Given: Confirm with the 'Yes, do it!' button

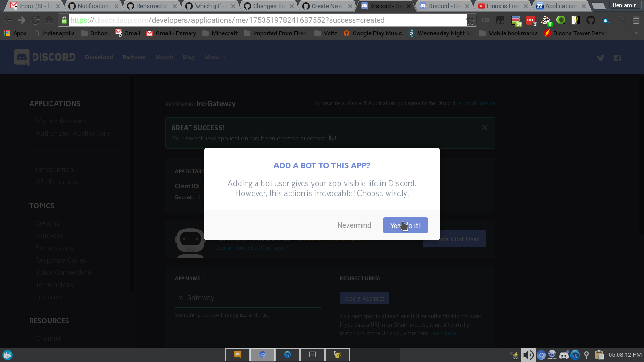Looking at the screenshot, I should (405, 225).
